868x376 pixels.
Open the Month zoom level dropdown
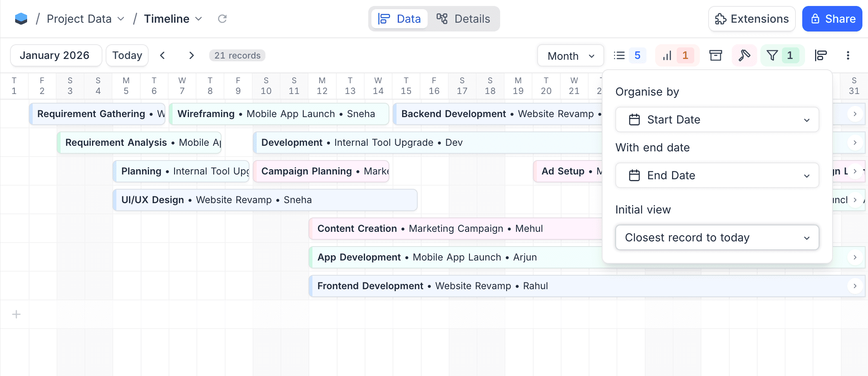pyautogui.click(x=570, y=55)
